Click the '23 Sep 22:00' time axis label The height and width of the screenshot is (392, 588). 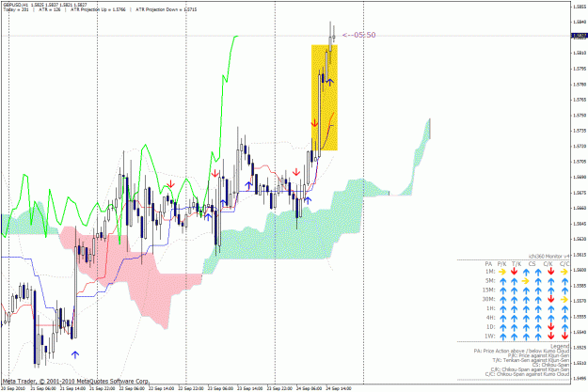coord(279,388)
